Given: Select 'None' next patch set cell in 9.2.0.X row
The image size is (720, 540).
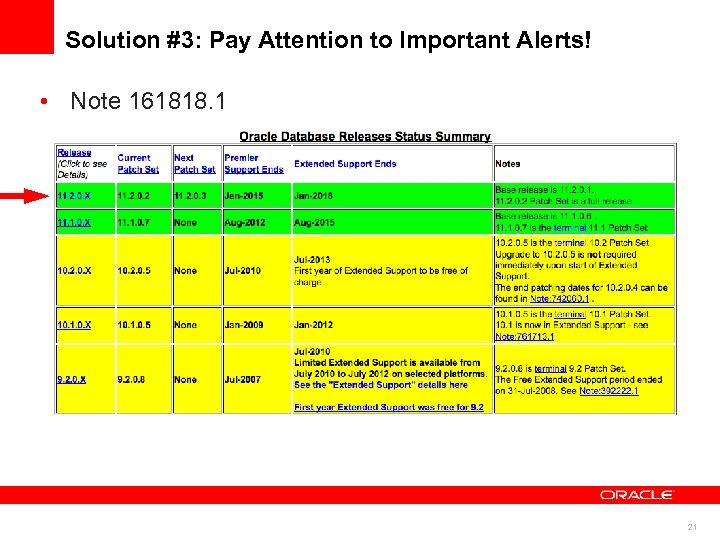Looking at the screenshot, I should click(x=197, y=379).
